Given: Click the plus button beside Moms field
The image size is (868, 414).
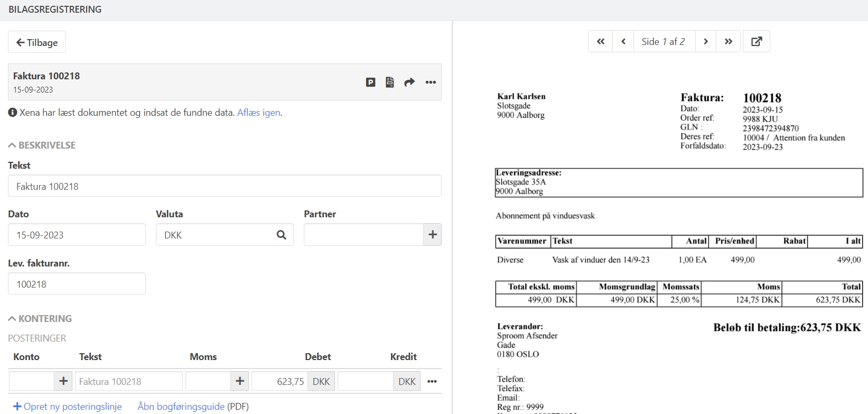Looking at the screenshot, I should [x=240, y=381].
